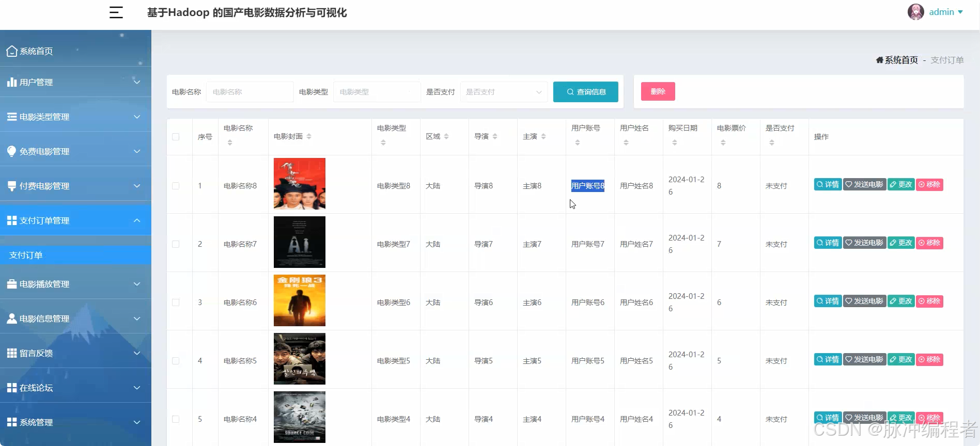
Task: Sort by 导演 column arrows
Action: 495,136
